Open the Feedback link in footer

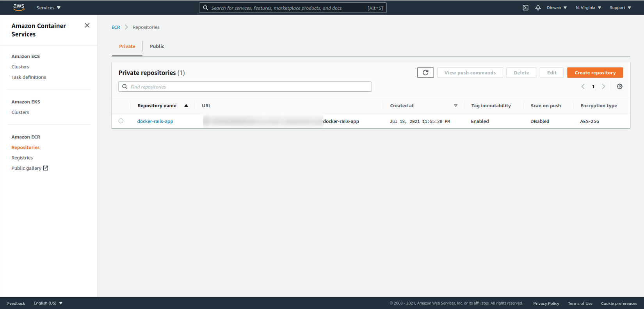click(16, 303)
